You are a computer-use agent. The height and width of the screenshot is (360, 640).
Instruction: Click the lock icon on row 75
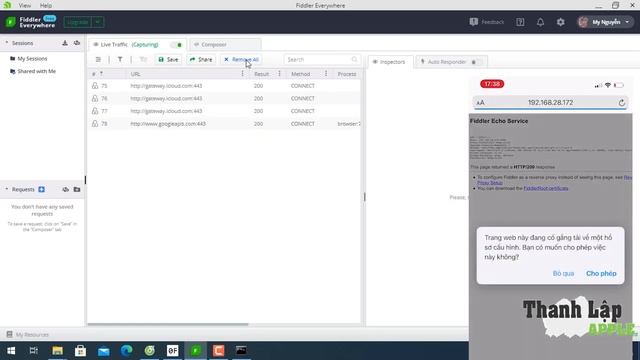95,86
